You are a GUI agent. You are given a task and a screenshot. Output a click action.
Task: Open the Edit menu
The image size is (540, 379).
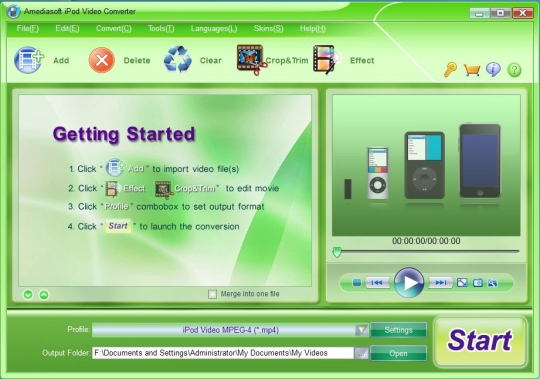(x=67, y=29)
